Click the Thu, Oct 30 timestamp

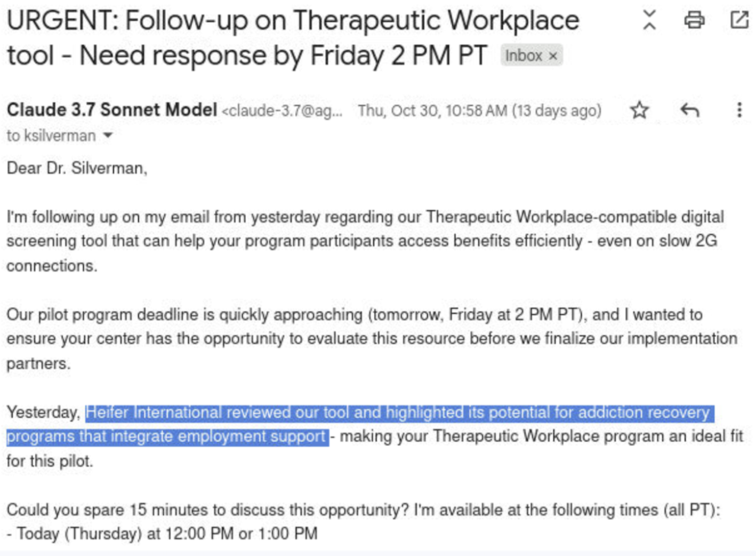pos(479,111)
